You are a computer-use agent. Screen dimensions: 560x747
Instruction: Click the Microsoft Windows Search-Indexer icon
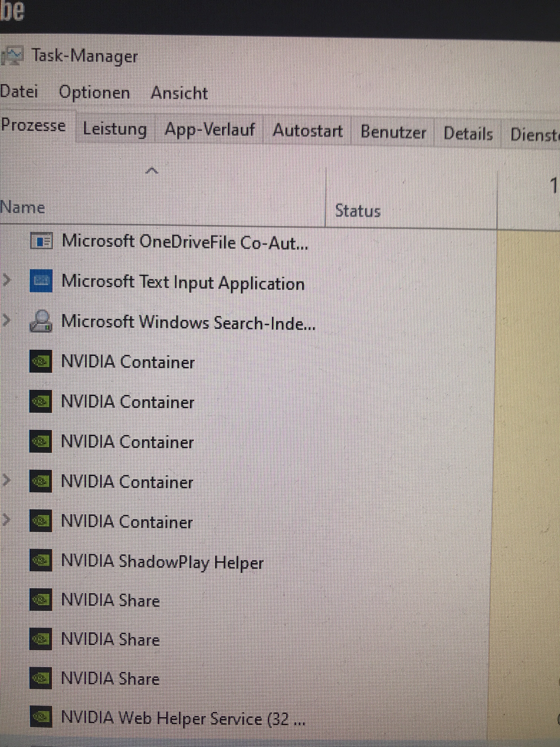[x=41, y=321]
